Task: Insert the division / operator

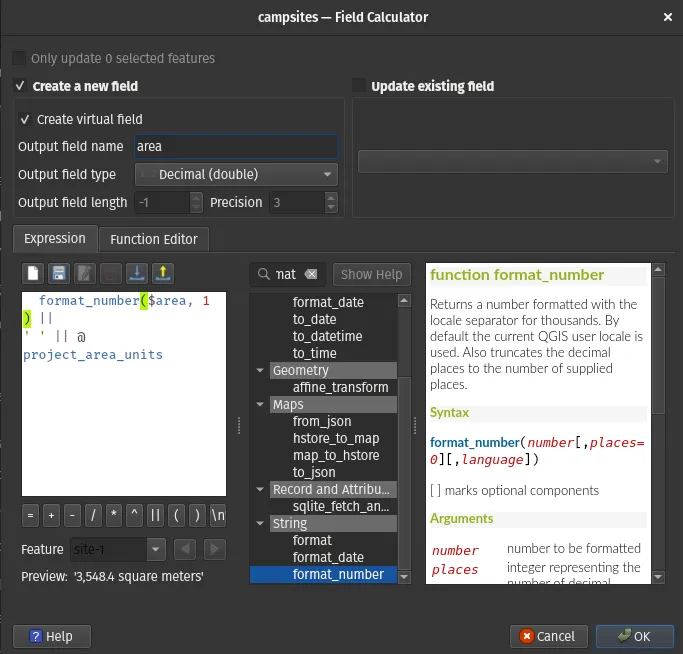Action: pyautogui.click(x=93, y=515)
